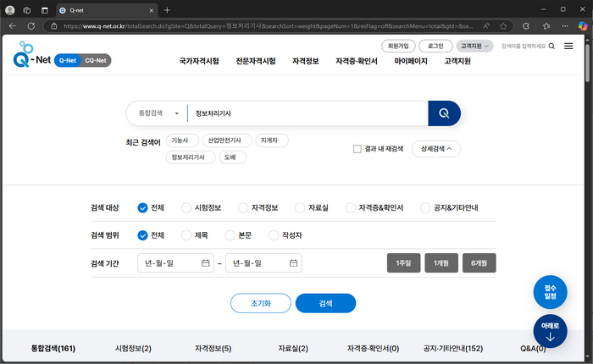Select 제목 search range radio
Image resolution: width=593 pixels, height=364 pixels.
click(x=186, y=235)
